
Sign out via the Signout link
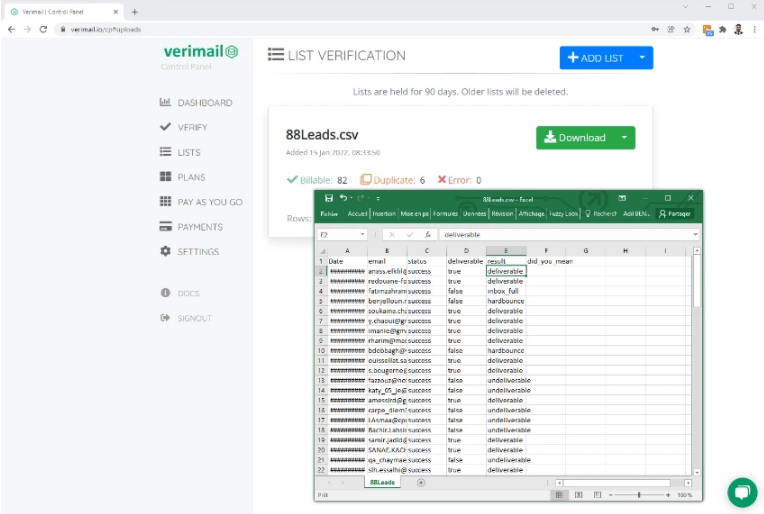186,318
